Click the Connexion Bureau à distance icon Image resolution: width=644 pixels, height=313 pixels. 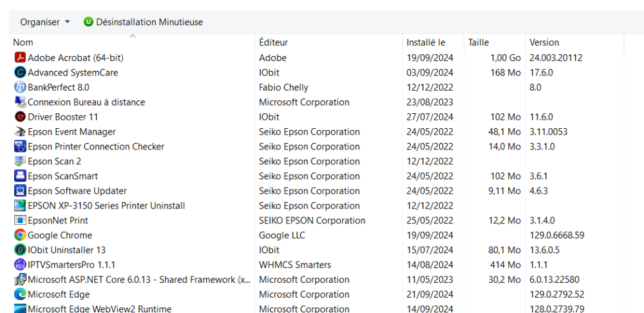pos(20,102)
